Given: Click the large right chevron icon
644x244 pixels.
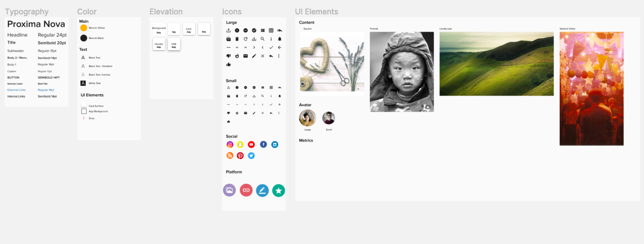Looking at the screenshot, I should coord(254,48).
